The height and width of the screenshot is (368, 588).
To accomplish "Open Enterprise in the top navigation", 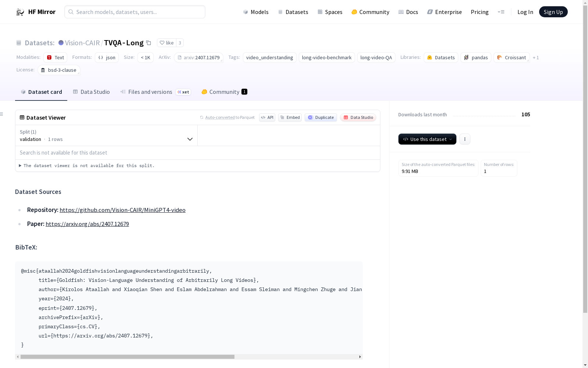I will pos(445,12).
